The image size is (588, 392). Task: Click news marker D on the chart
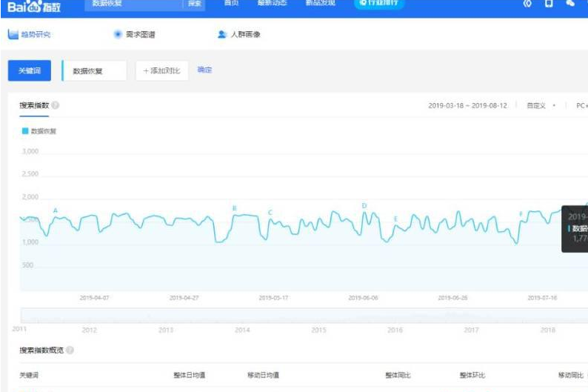click(364, 205)
